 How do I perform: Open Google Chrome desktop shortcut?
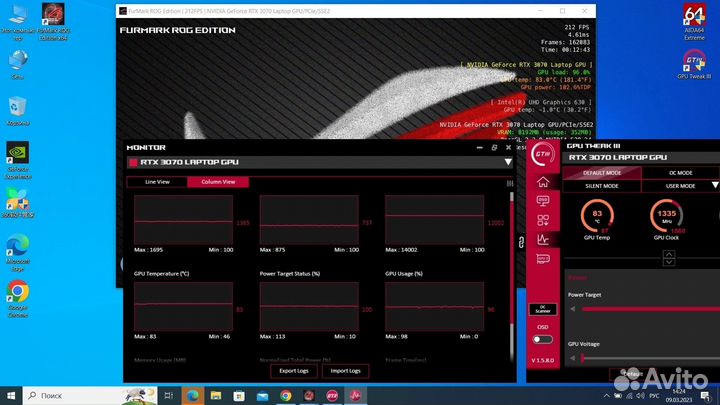tap(18, 298)
